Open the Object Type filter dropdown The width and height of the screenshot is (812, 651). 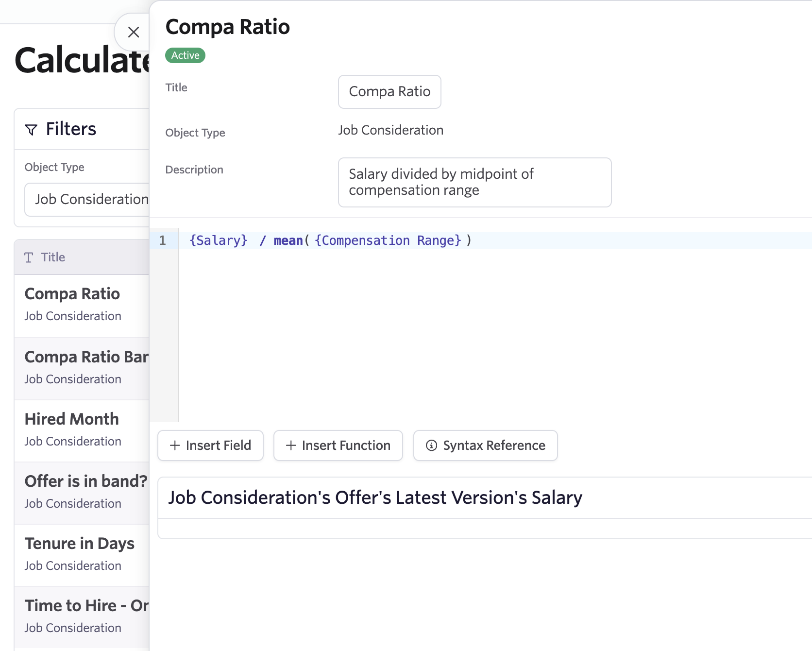pyautogui.click(x=87, y=199)
